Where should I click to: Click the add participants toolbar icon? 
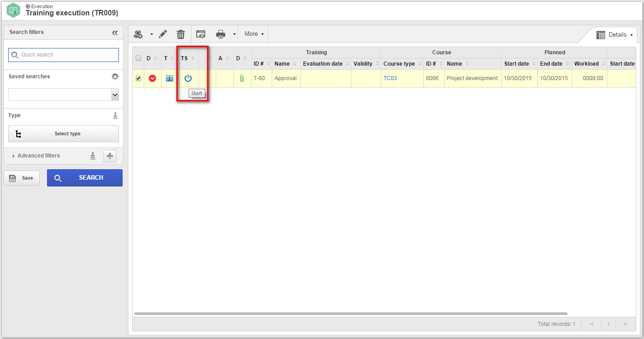pyautogui.click(x=138, y=34)
